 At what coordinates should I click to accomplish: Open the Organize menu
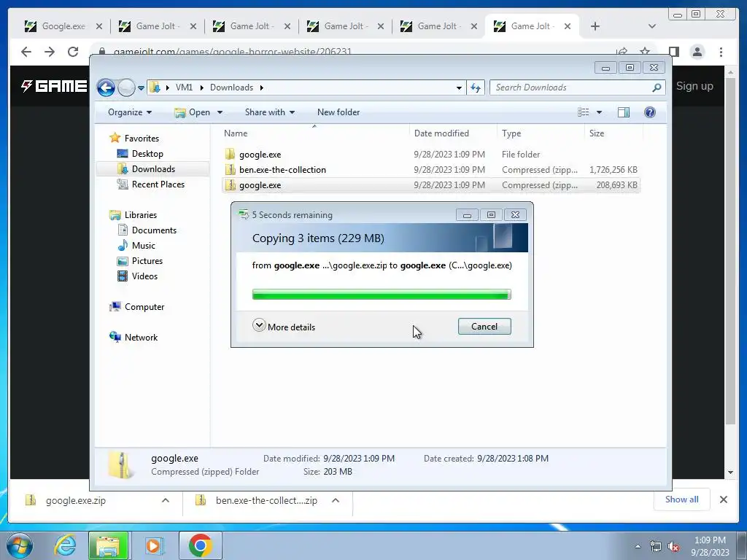pyautogui.click(x=130, y=112)
